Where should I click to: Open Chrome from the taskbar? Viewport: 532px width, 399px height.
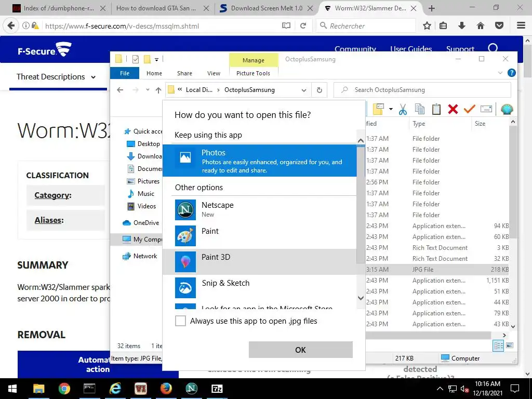point(64,389)
